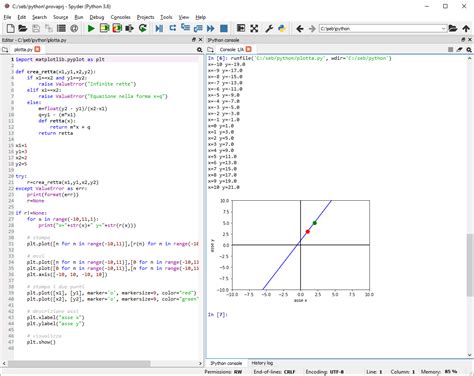Open the Debug menu
The image size is (474, 376).
(x=97, y=17)
